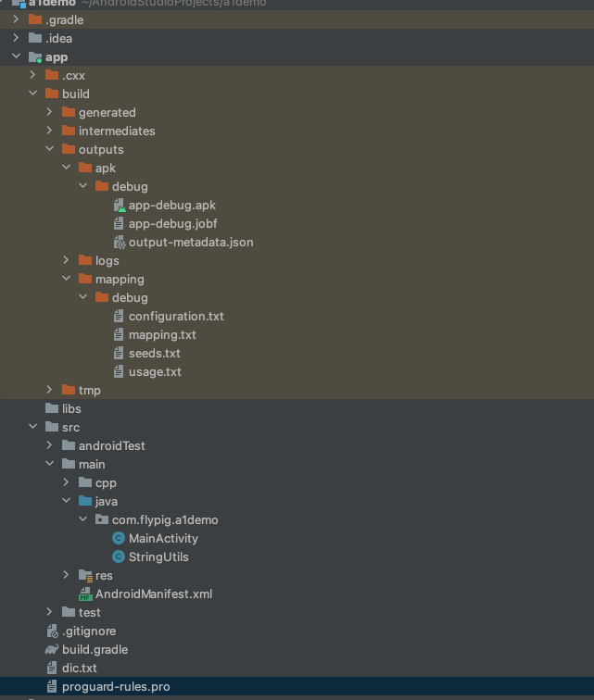Click the .gitignore file icon
Screen dimensions: 594x700
pyautogui.click(x=52, y=631)
